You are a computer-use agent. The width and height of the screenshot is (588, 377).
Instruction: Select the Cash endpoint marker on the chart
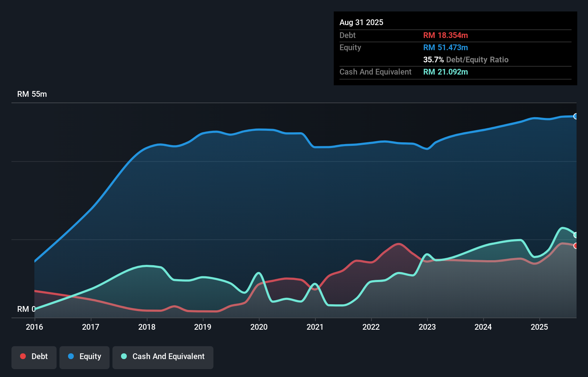576,235
